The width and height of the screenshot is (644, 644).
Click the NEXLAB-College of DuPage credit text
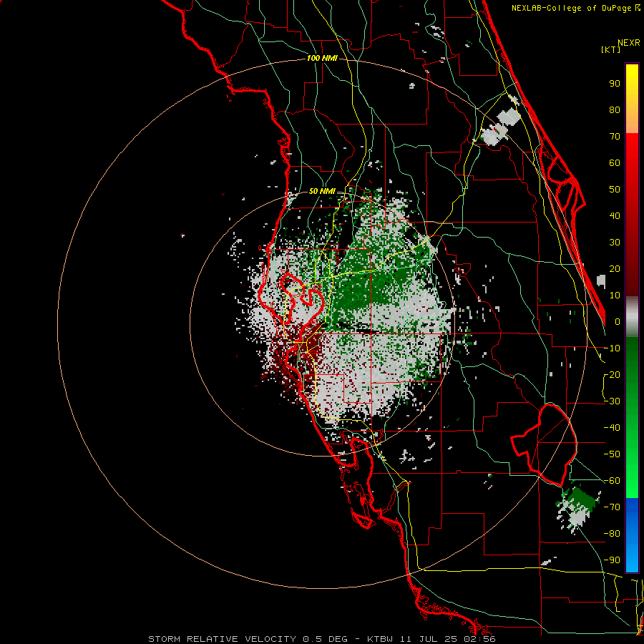coord(575,8)
